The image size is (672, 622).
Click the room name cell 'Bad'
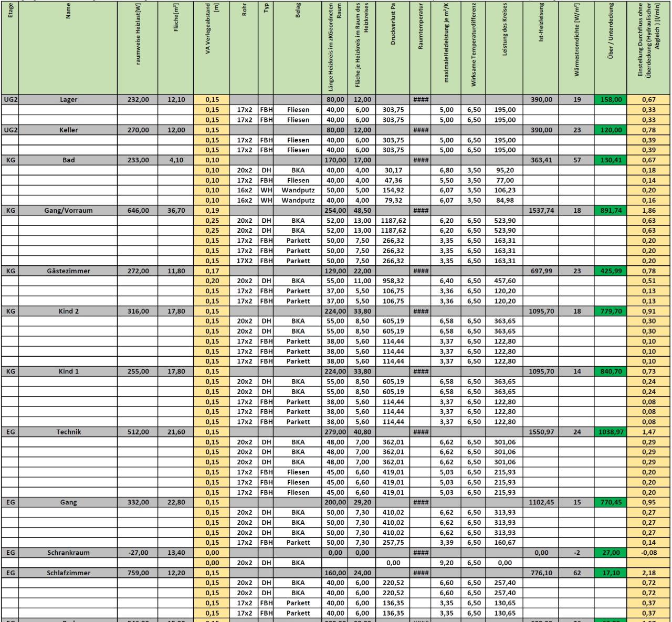68,160
